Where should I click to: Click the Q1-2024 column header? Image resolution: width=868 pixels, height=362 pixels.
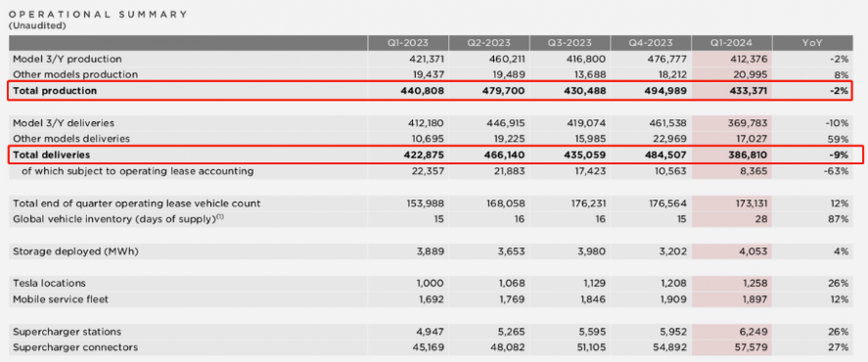[x=732, y=43]
